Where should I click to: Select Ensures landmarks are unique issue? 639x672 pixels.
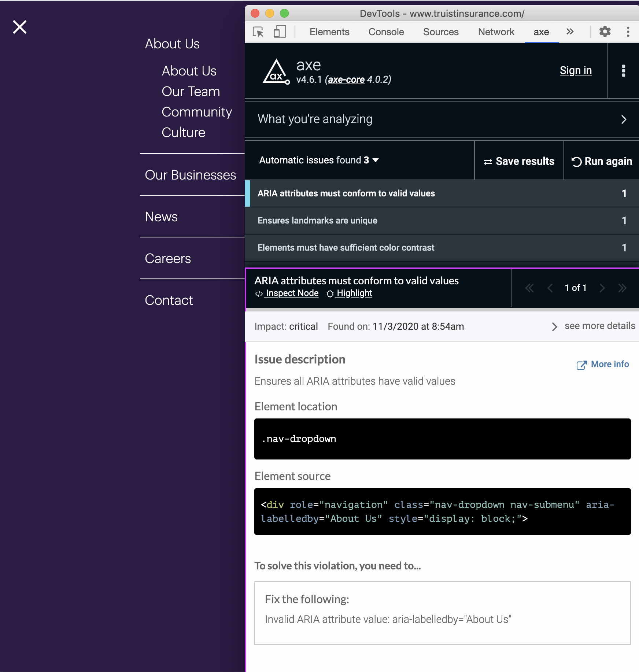(442, 221)
